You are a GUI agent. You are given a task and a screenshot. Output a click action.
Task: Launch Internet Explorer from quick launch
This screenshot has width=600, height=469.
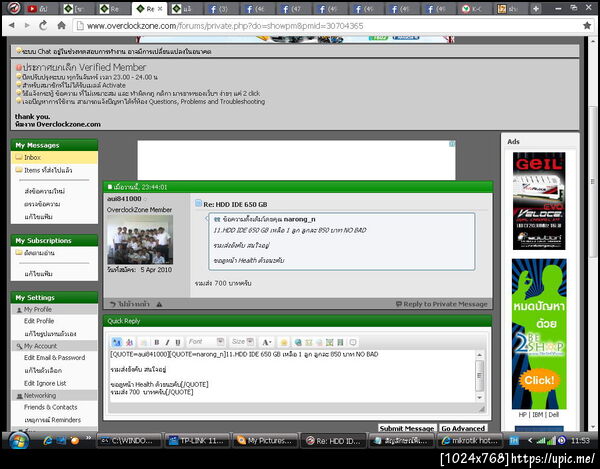point(48,441)
